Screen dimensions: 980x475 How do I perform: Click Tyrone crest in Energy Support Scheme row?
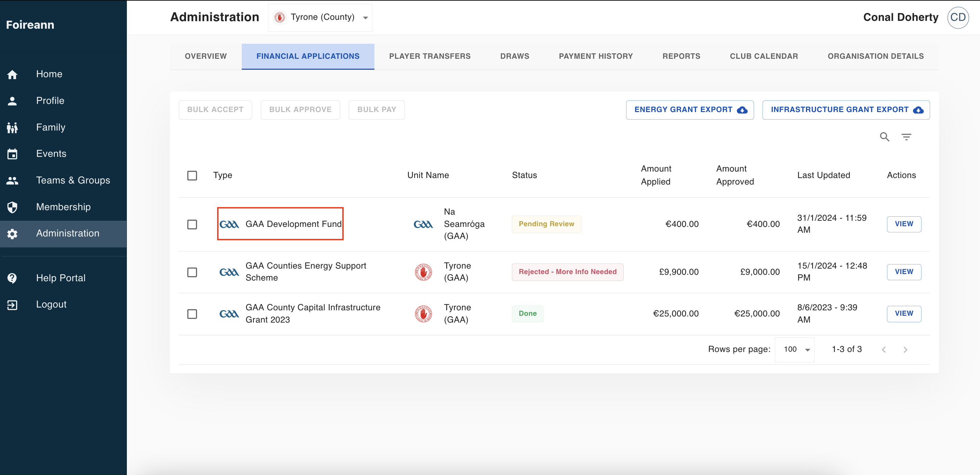423,272
